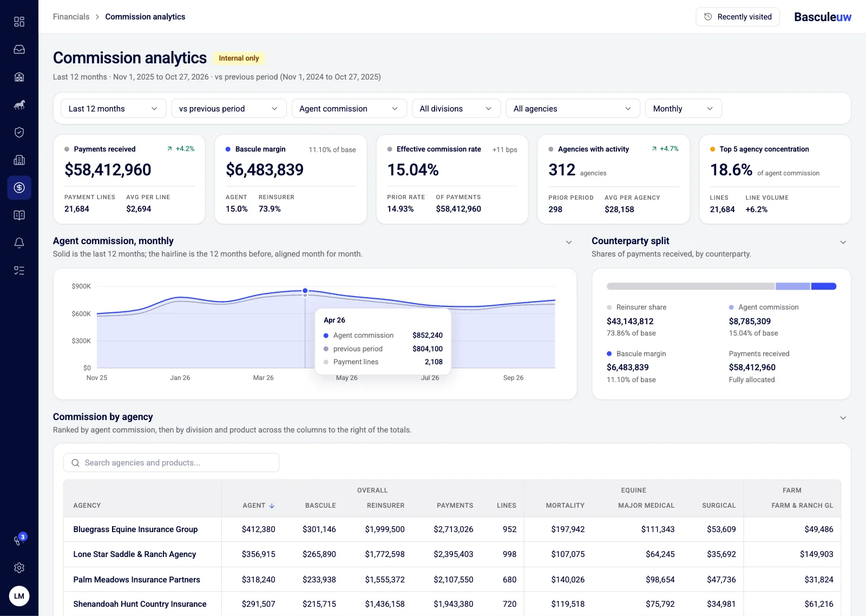
Task: Click the LM user avatar
Action: point(19,596)
